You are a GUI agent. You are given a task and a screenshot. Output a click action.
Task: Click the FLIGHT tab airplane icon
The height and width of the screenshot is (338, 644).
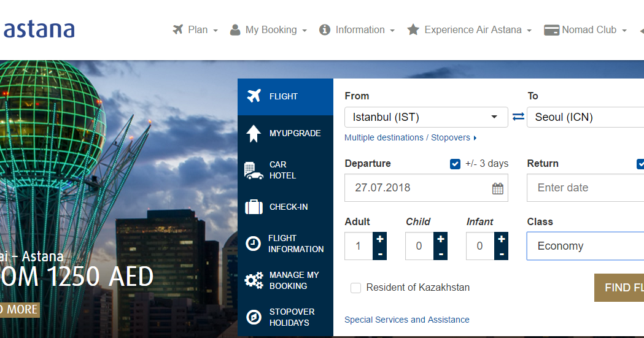[x=254, y=96]
